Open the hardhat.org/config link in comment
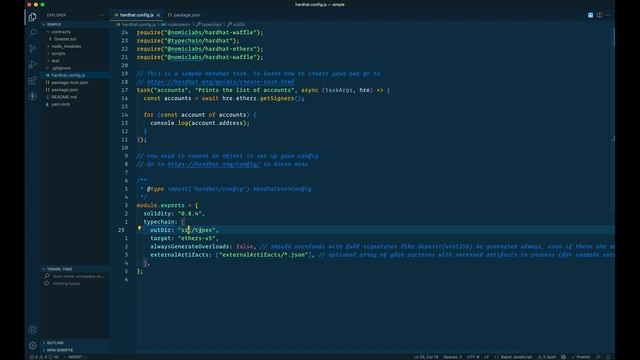 coord(213,164)
